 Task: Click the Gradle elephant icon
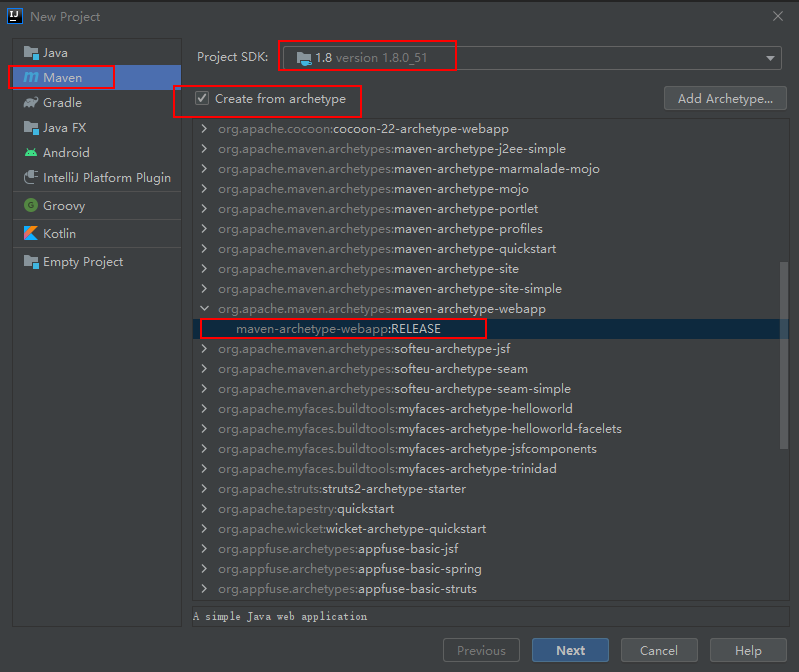[31, 102]
